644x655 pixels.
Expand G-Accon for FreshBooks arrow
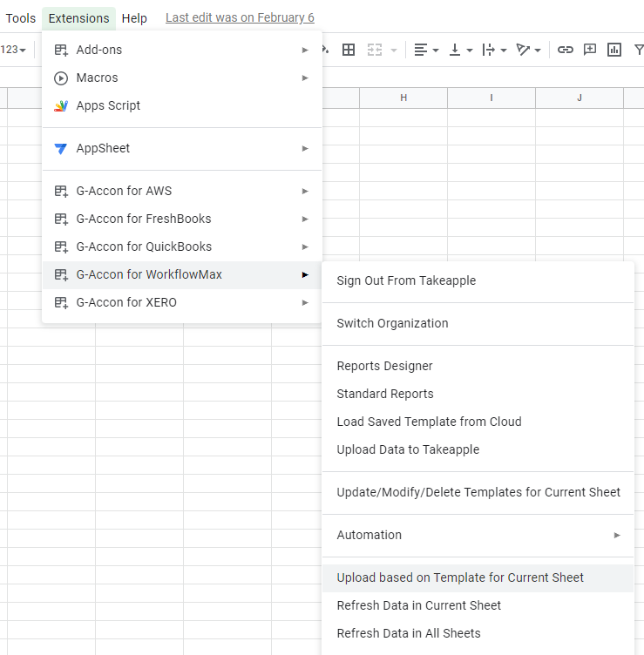pyautogui.click(x=305, y=219)
